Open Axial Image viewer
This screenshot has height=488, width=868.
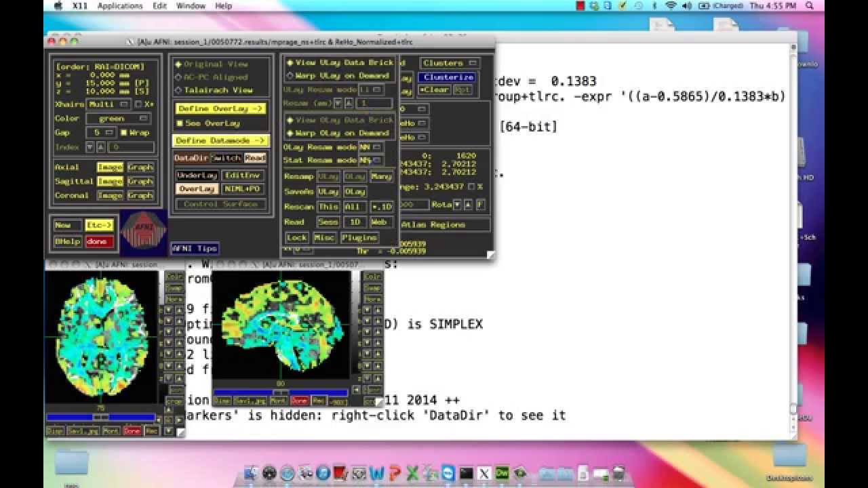coord(109,167)
